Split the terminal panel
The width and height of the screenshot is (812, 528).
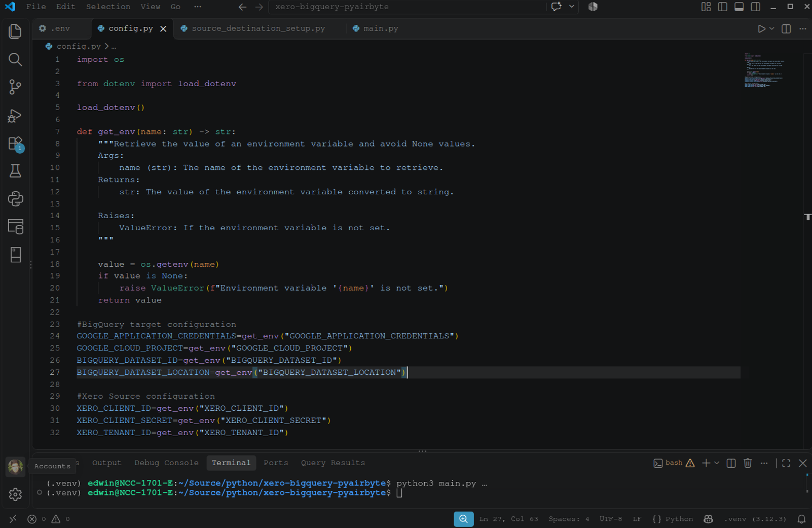coord(731,463)
